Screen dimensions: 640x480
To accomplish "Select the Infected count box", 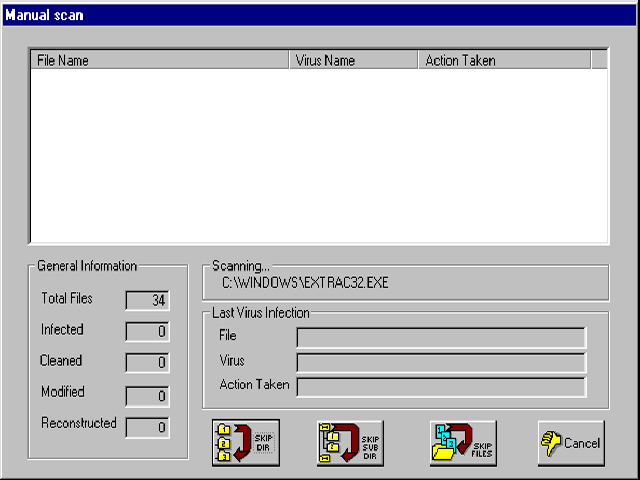I will click(147, 331).
